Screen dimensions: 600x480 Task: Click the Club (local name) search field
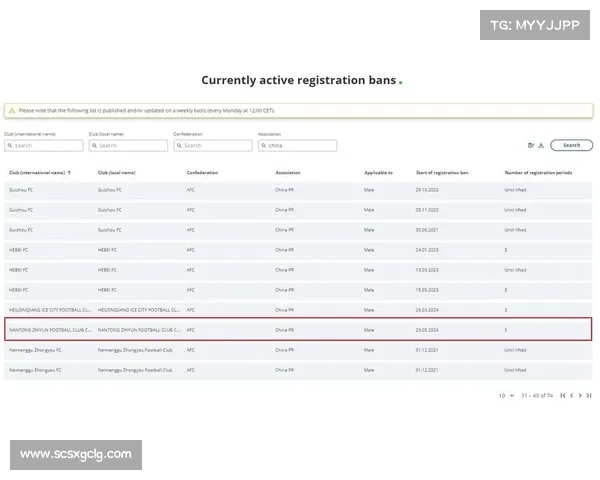128,145
